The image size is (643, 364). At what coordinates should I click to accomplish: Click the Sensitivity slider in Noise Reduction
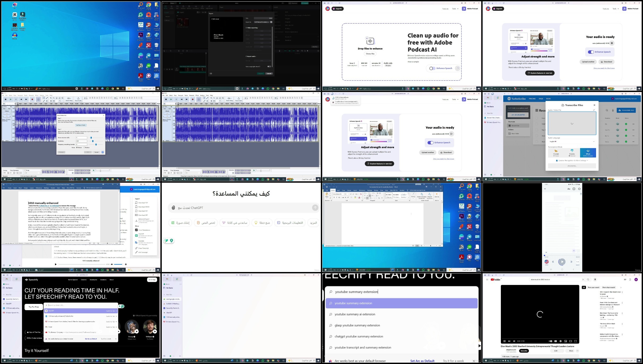click(96, 141)
